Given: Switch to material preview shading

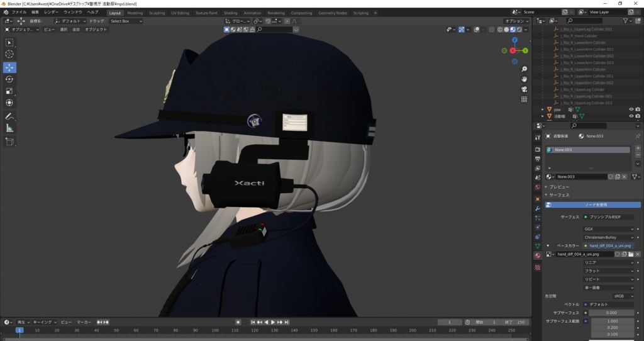Looking at the screenshot, I should pyautogui.click(x=513, y=30).
